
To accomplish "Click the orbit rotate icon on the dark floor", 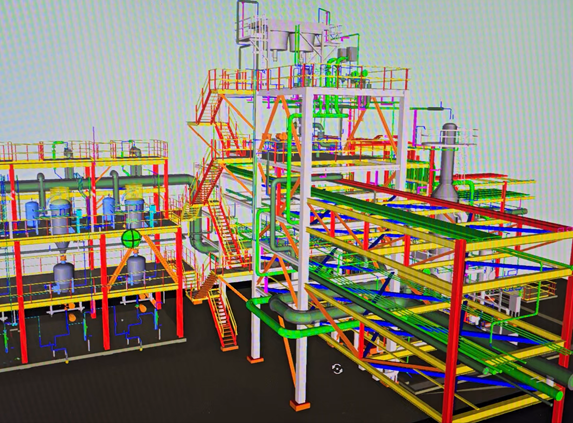I will 338,369.
